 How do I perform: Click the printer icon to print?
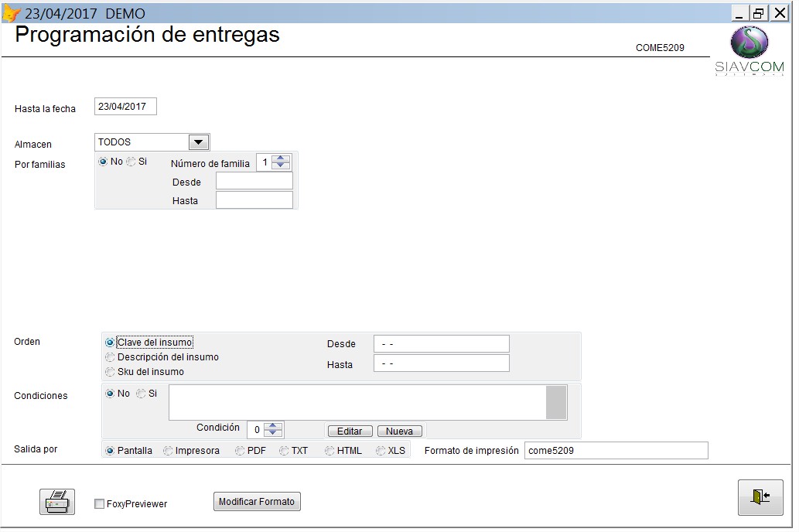[56, 501]
